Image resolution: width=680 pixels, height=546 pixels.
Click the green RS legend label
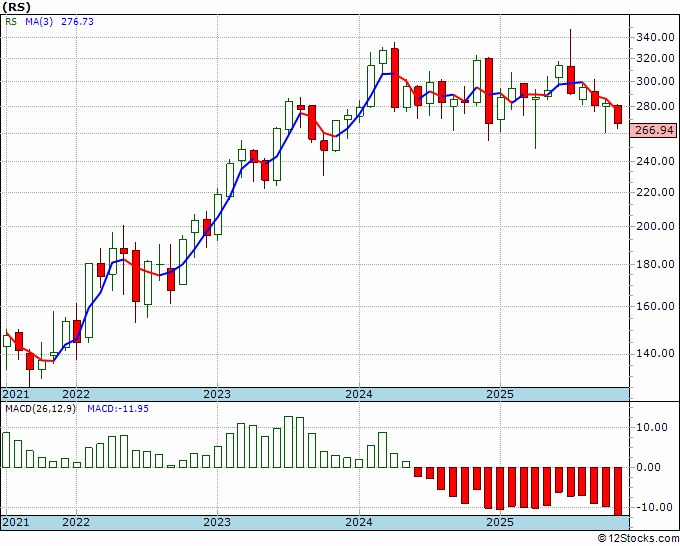(11, 22)
